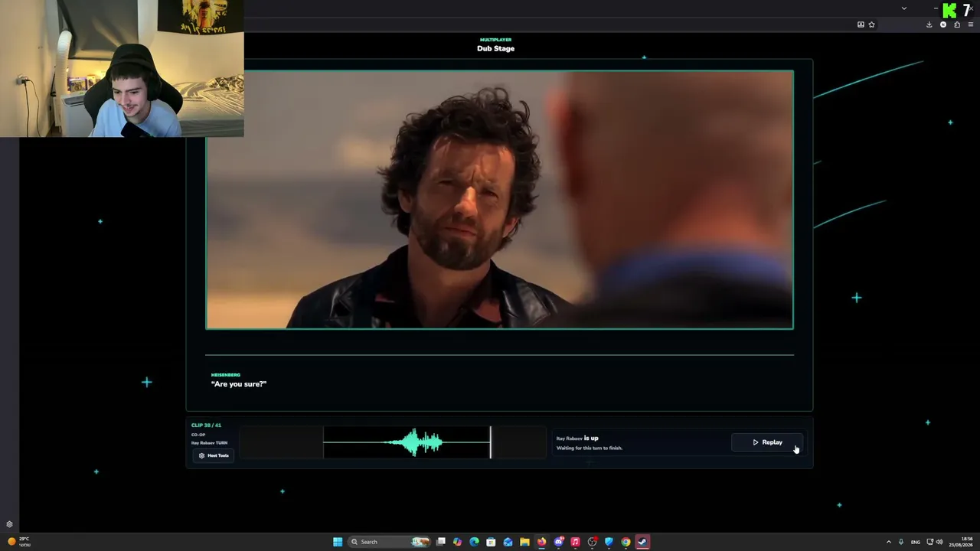Click the install-app icon in the address bar
The height and width of the screenshot is (551, 980).
click(x=861, y=24)
